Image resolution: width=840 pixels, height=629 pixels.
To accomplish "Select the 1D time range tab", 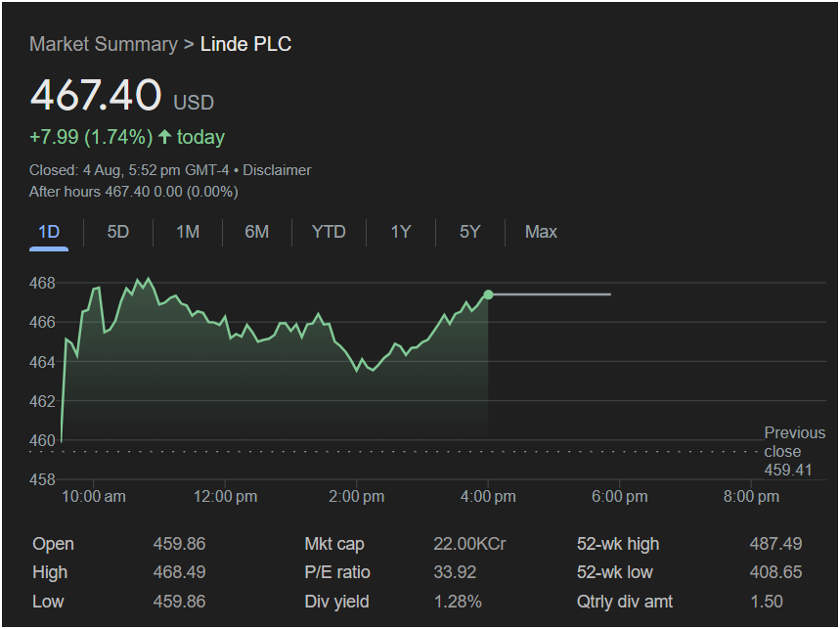I will [x=49, y=232].
